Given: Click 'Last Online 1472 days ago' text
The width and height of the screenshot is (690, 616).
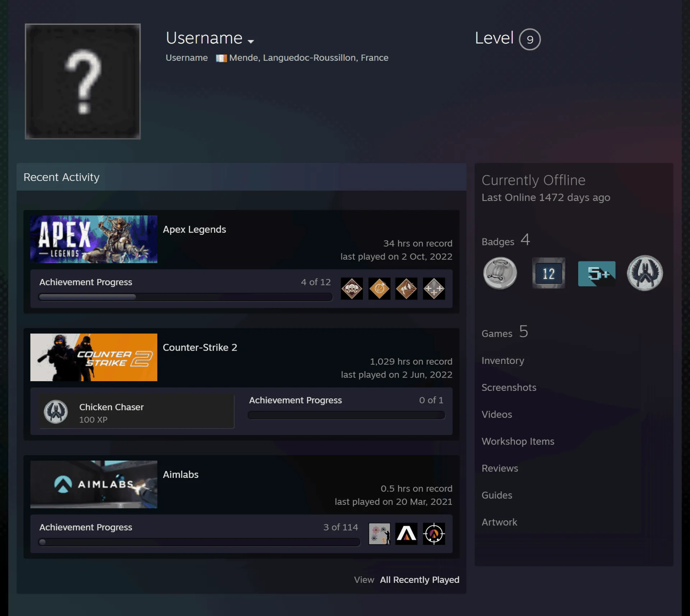Looking at the screenshot, I should coord(546,197).
